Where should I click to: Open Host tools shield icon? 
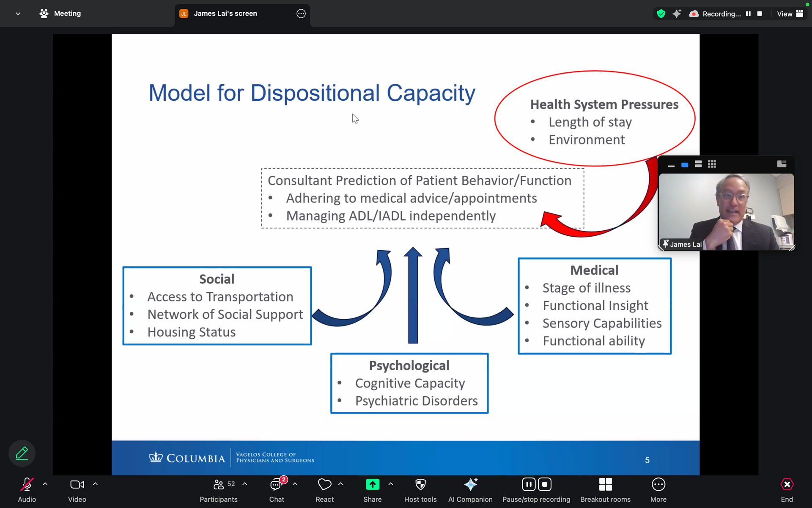click(x=420, y=490)
